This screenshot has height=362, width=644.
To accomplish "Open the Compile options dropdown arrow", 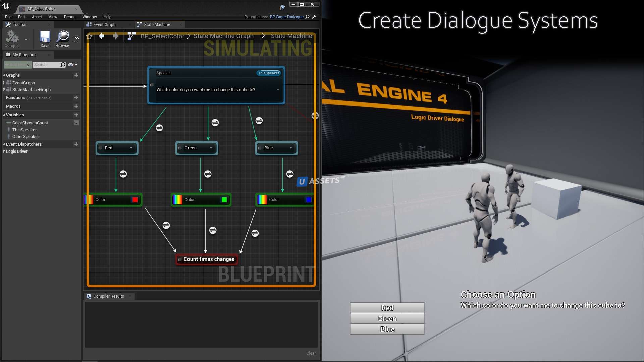I will coord(26,39).
